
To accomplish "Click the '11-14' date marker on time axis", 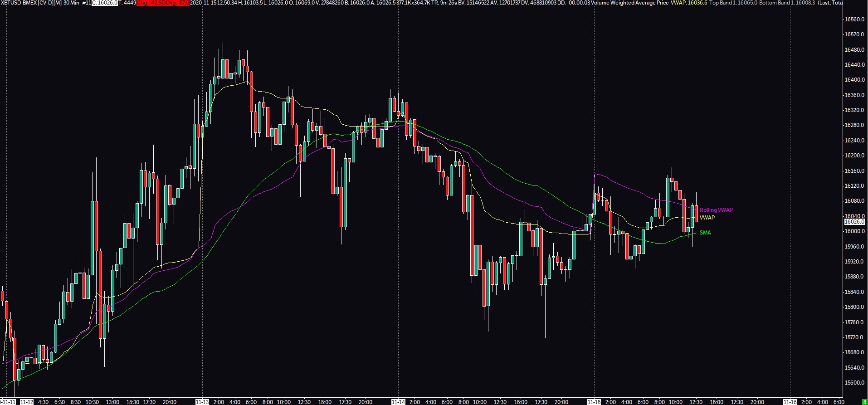I will click(x=398, y=402).
